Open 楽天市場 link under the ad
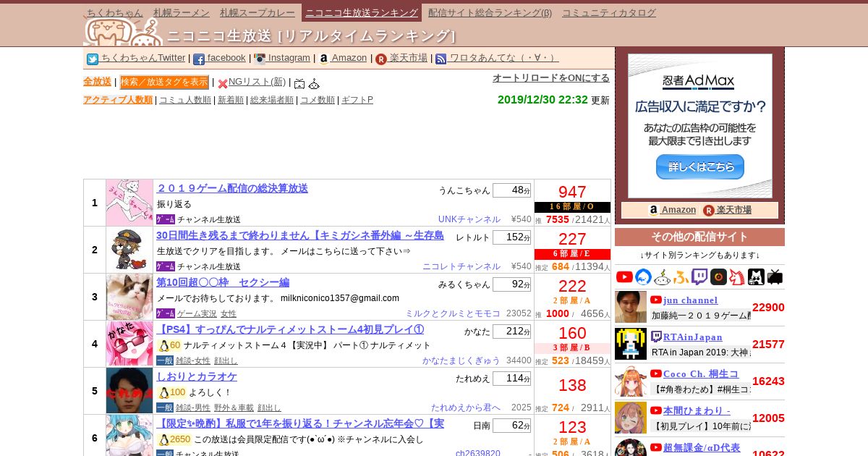This screenshot has height=456, width=868. pos(734,210)
